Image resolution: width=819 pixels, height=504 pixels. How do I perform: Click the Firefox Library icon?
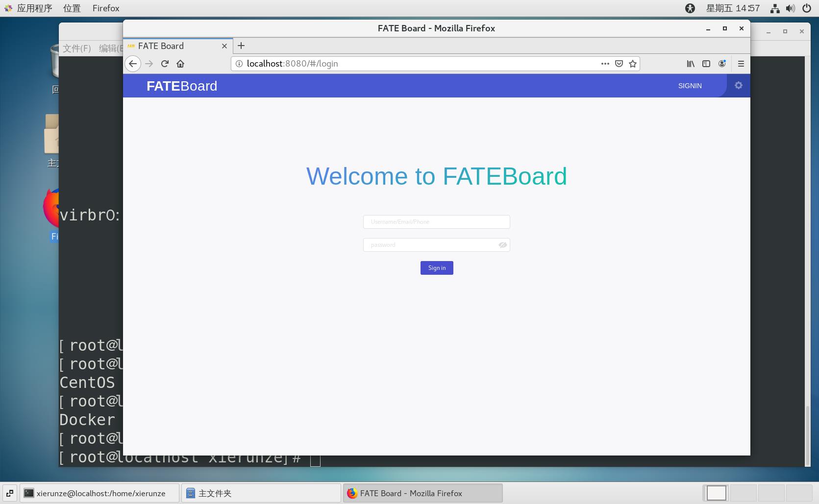click(690, 64)
